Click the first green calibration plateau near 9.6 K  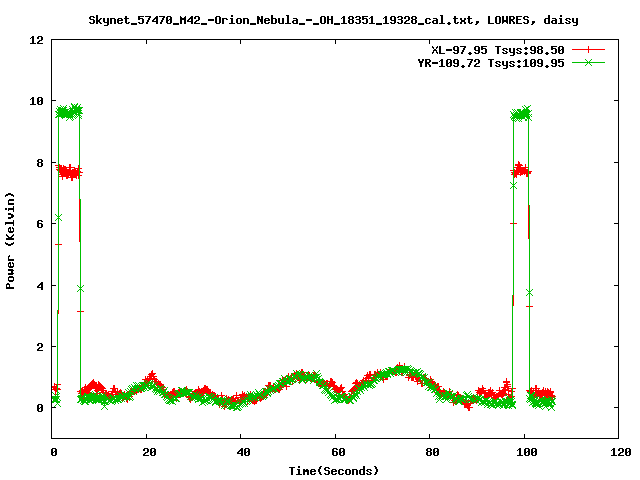click(69, 111)
